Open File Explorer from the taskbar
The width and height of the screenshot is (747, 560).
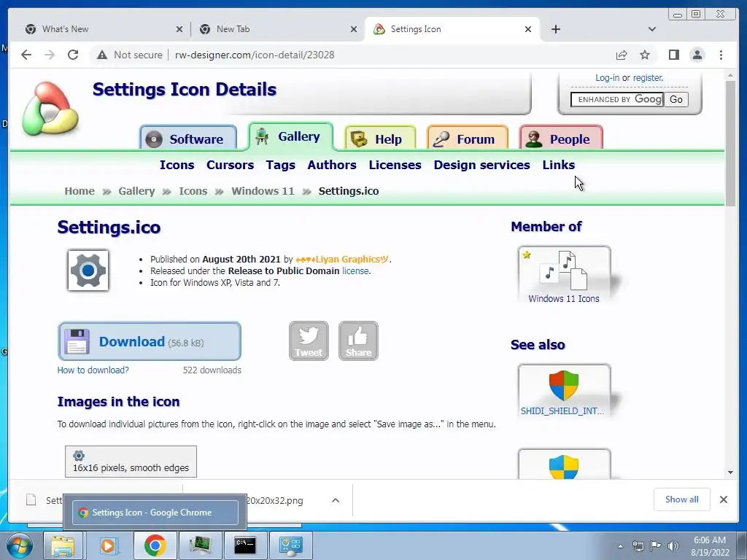pyautogui.click(x=63, y=545)
